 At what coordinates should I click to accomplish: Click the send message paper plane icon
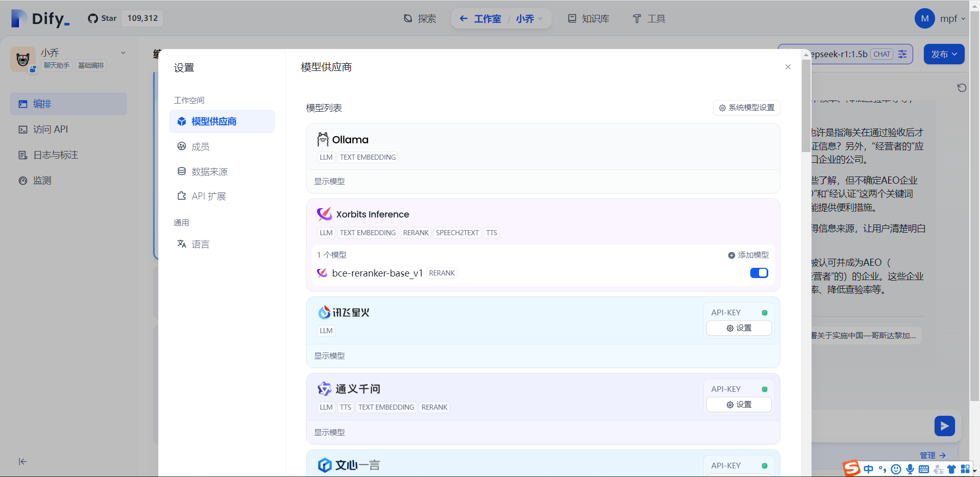tap(944, 425)
